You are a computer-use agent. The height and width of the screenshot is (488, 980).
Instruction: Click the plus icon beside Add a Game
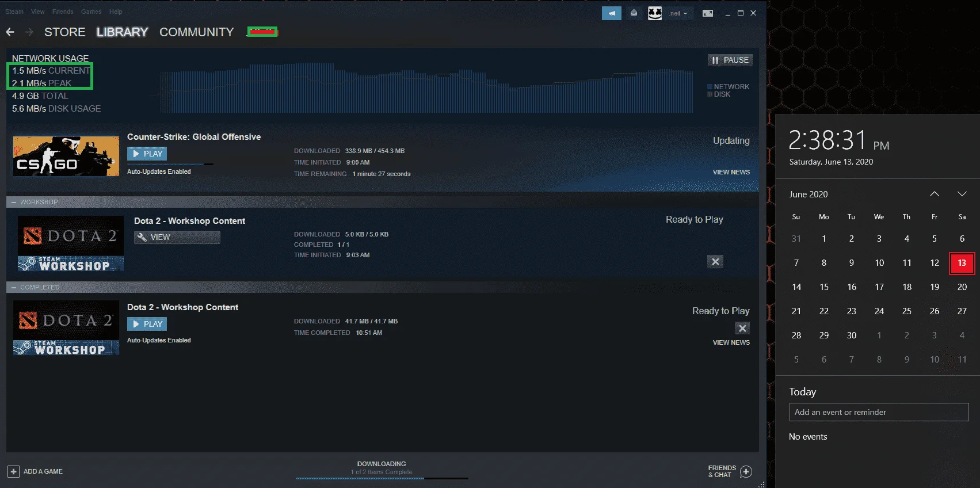coord(13,471)
